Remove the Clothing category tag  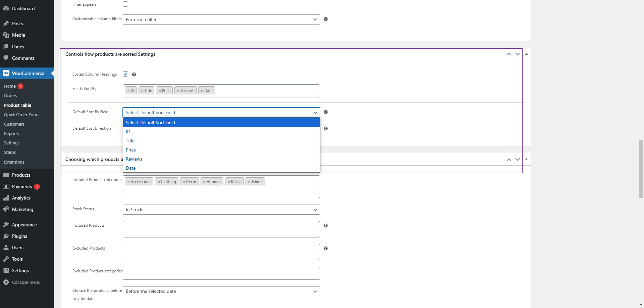click(159, 182)
